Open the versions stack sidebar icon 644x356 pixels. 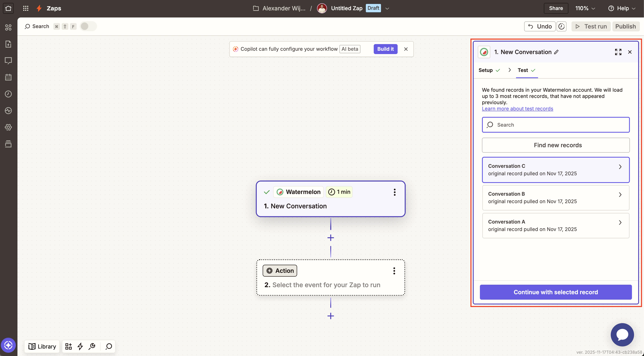pyautogui.click(x=8, y=144)
